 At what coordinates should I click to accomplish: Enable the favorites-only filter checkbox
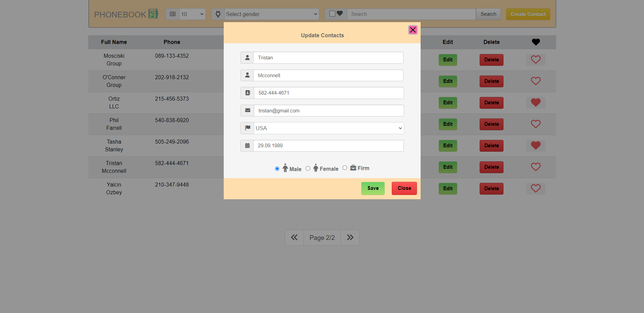point(332,14)
